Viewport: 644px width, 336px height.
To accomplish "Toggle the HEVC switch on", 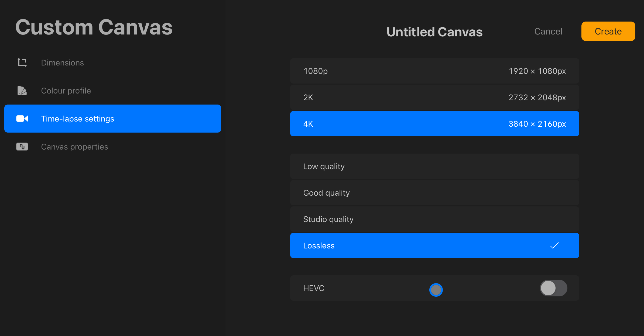I will click(553, 288).
